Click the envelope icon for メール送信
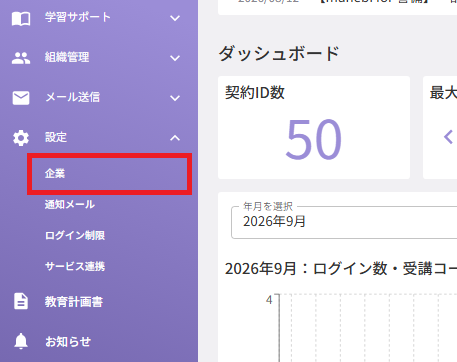The image size is (457, 362). tap(21, 98)
